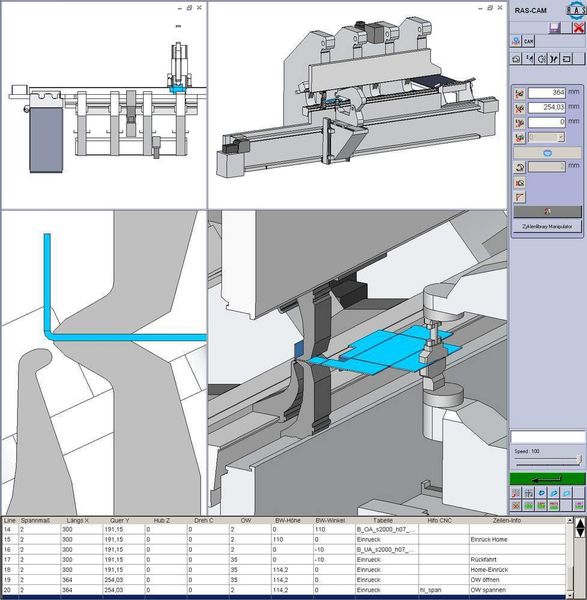This screenshot has width=587, height=600.
Task: Click the 3D machine overview pane
Action: 357,106
